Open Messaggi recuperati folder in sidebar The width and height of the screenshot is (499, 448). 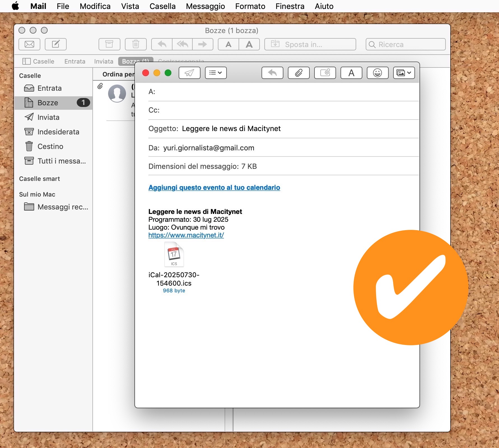[53, 207]
